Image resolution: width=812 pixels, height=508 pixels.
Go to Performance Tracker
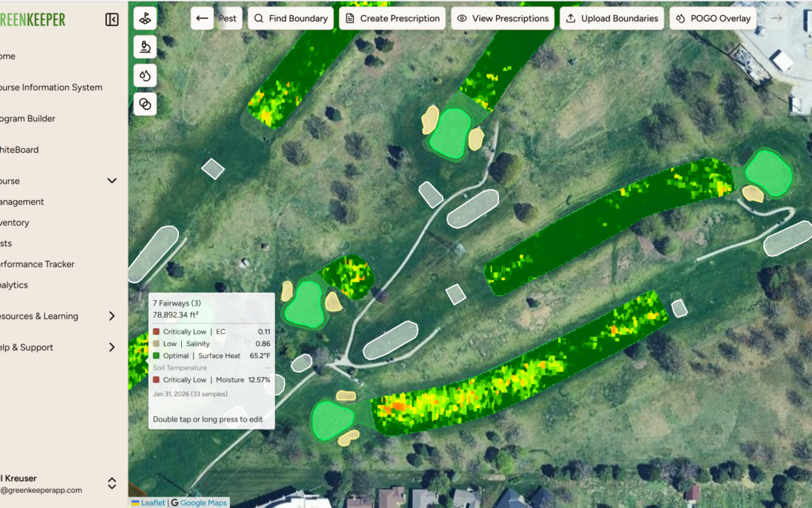click(38, 264)
